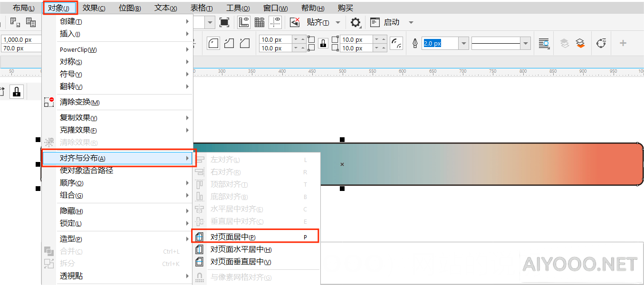Click the 启动 launch button

[x=391, y=22]
